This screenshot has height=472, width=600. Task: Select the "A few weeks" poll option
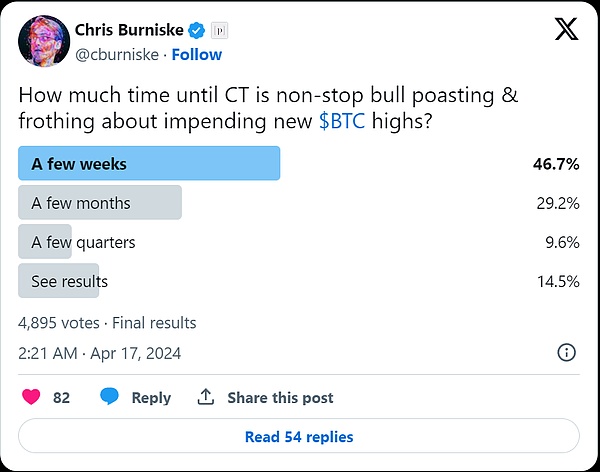(x=149, y=163)
